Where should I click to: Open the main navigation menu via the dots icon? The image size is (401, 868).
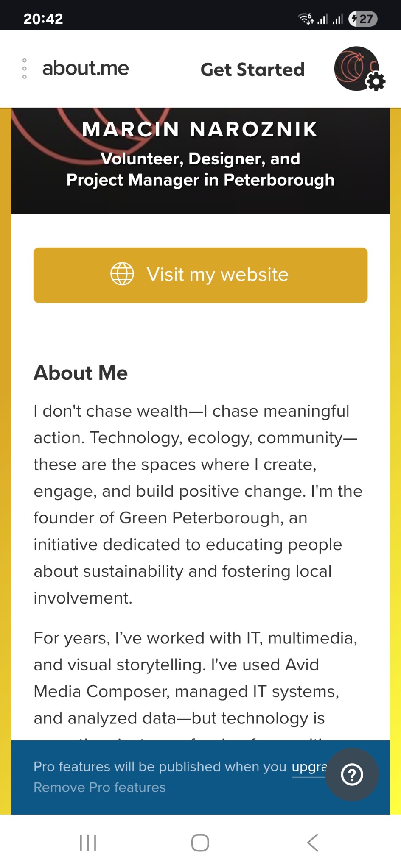click(x=25, y=68)
